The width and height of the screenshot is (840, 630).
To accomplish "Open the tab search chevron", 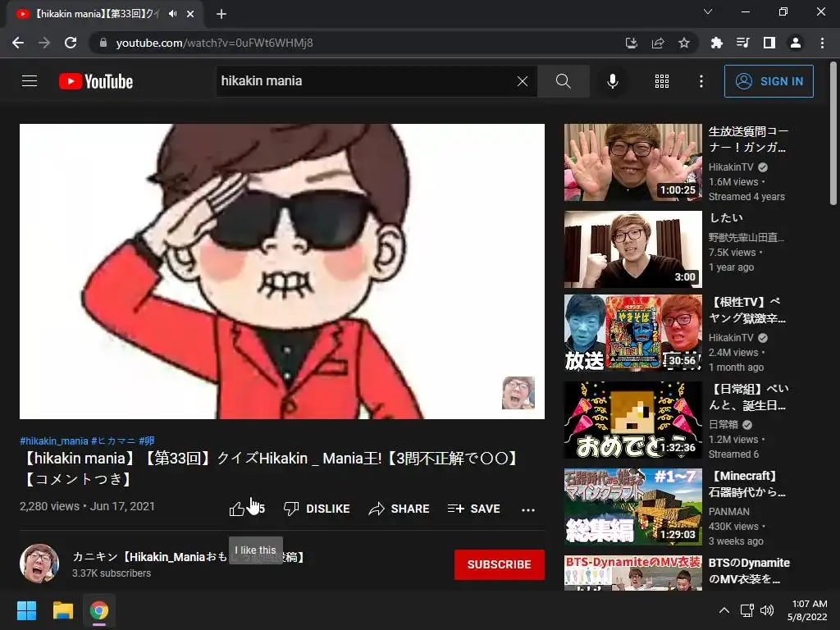I will 708,11.
